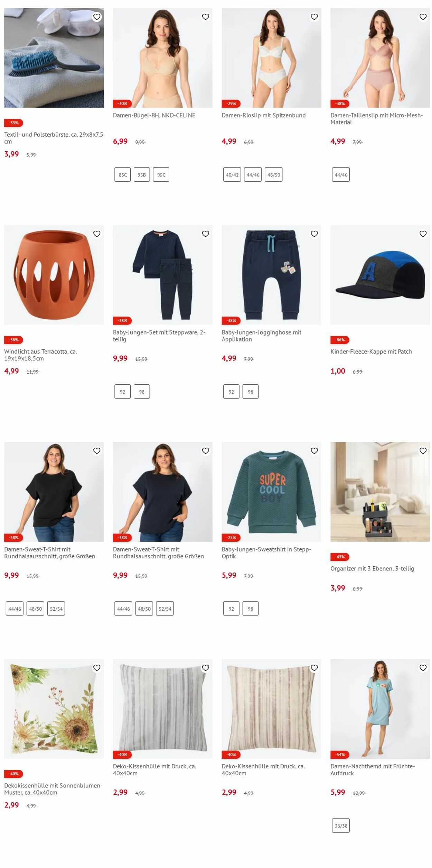The image size is (432, 868).
Task: Open the terracotta Windlicht product image
Action: click(54, 275)
